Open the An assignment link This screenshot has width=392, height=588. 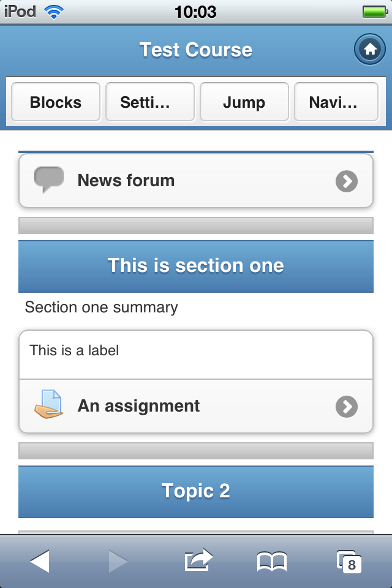[138, 406]
